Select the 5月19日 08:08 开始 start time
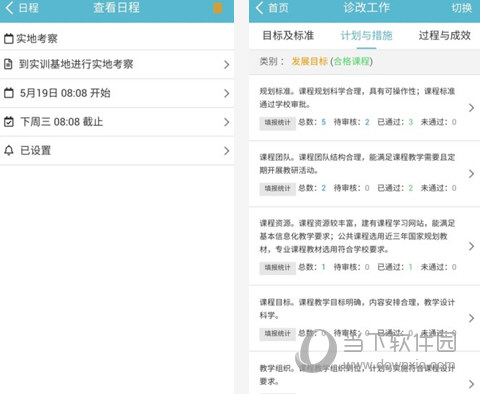 click(x=65, y=93)
